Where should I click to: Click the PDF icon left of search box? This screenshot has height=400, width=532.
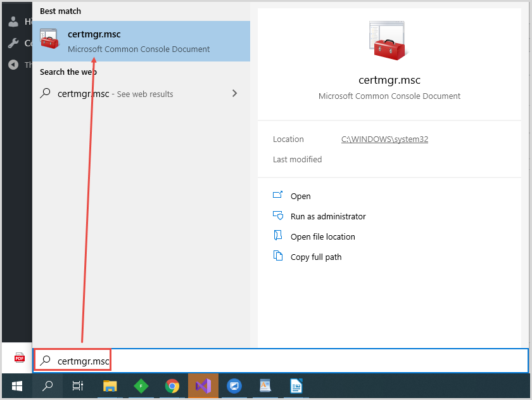coord(20,358)
